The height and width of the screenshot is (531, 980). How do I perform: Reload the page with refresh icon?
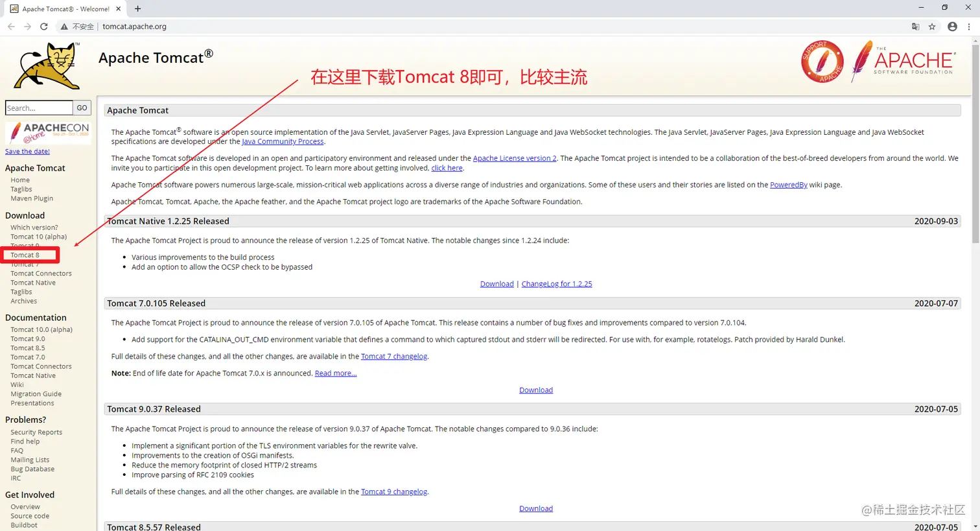pos(44,27)
